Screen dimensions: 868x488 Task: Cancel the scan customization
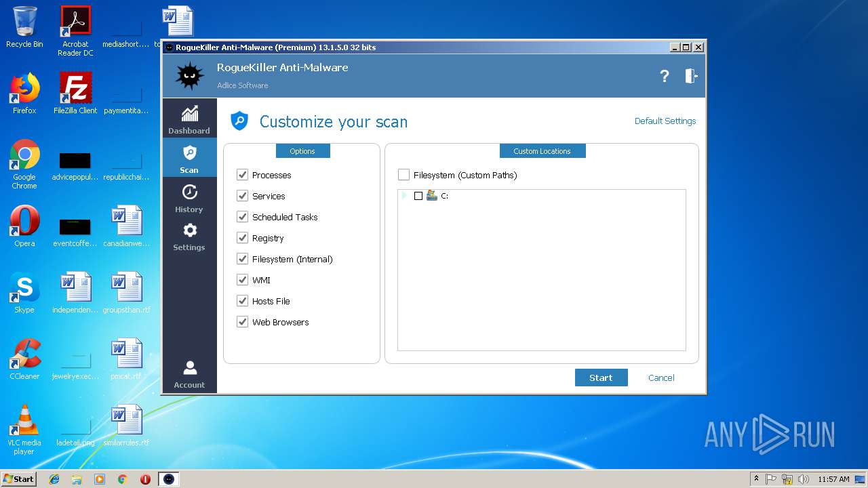[661, 378]
